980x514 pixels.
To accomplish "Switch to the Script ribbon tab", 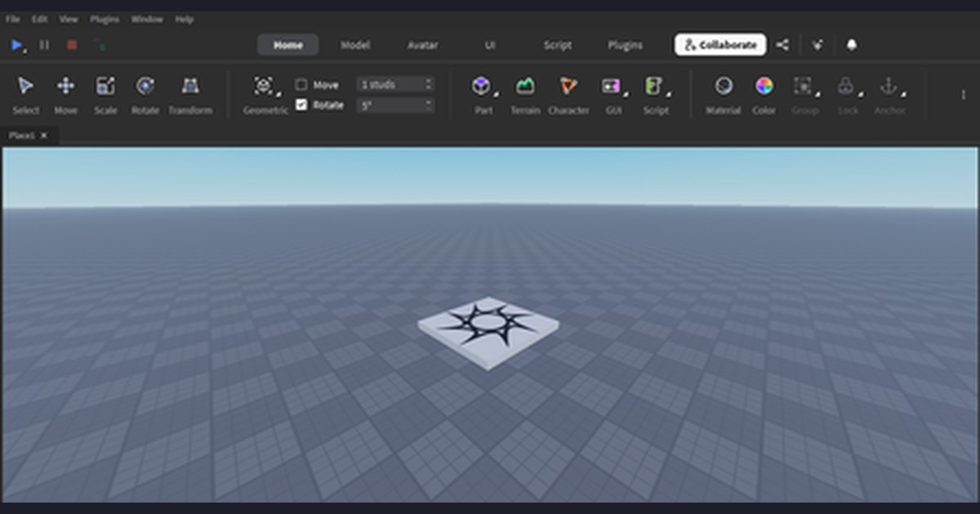I will pyautogui.click(x=558, y=45).
